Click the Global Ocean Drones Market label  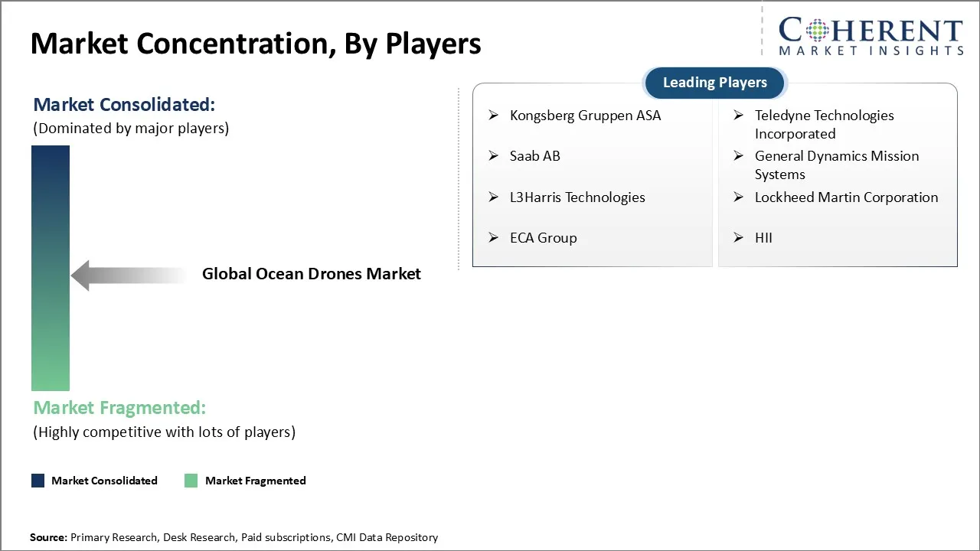pyautogui.click(x=311, y=273)
